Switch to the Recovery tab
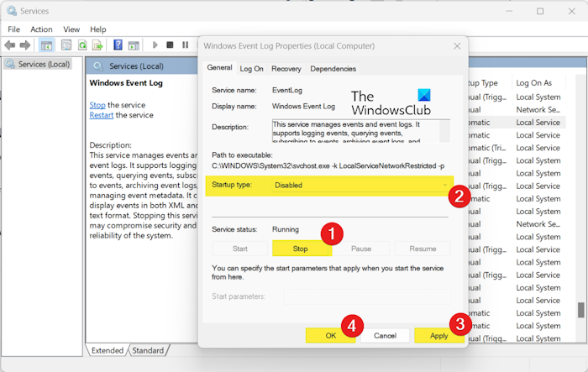This screenshot has width=588, height=372. 286,69
